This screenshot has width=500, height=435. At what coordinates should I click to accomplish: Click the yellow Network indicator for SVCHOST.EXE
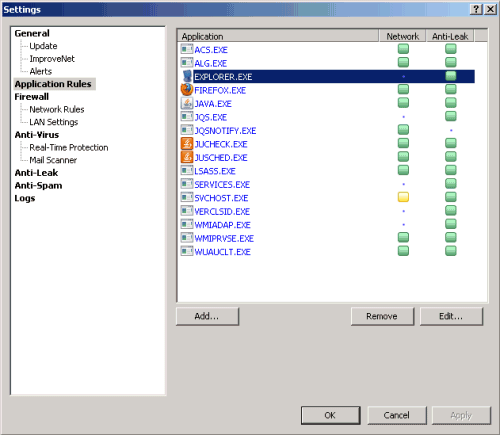click(x=403, y=197)
